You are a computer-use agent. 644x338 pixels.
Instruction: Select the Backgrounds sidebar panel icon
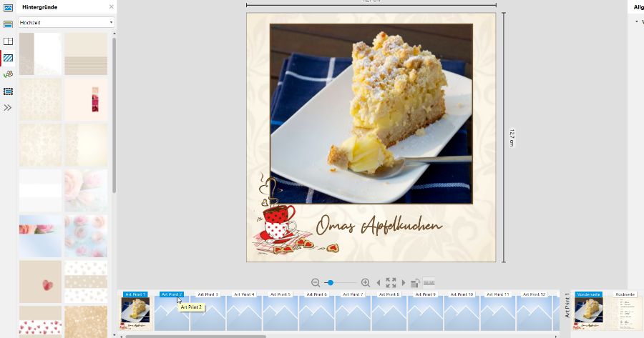8,59
